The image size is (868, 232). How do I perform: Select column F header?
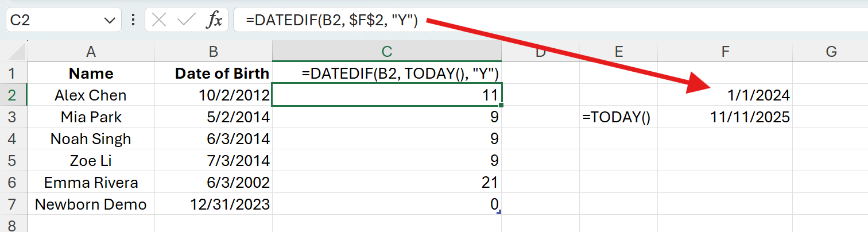(725, 52)
